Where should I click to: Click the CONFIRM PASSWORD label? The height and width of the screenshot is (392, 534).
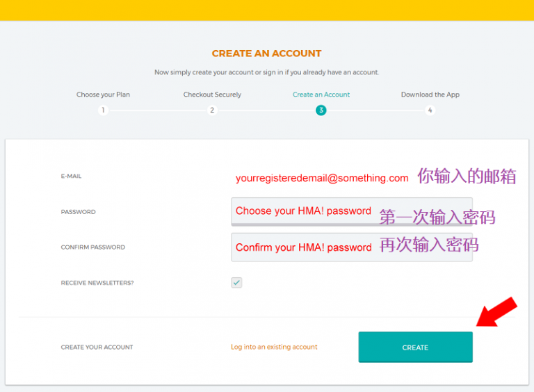[x=92, y=247]
